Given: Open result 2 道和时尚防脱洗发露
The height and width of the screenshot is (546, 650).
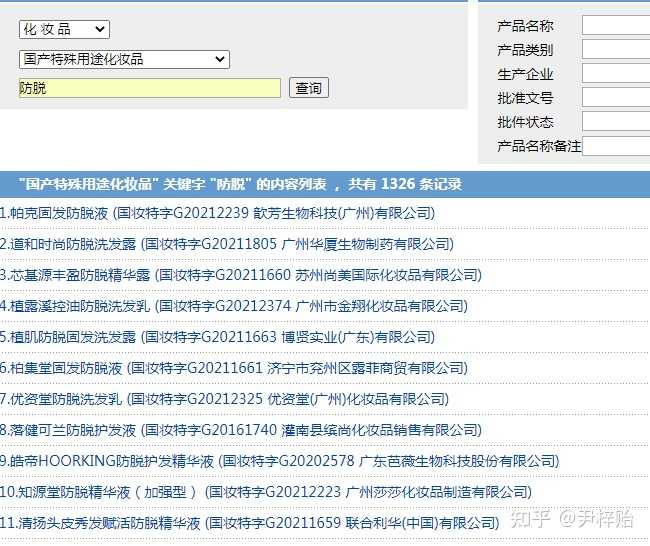Looking at the screenshot, I should pos(227,244).
